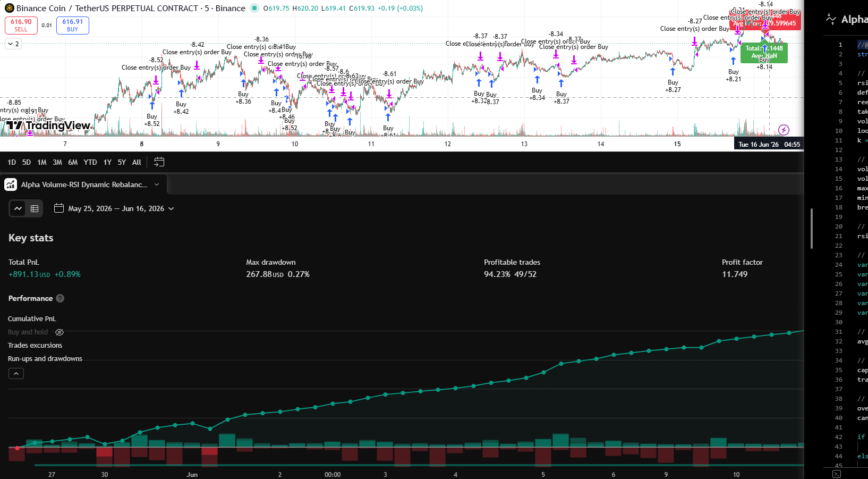The height and width of the screenshot is (479, 868).
Task: Click the strategy report vertical scrollbar
Action: (811, 229)
